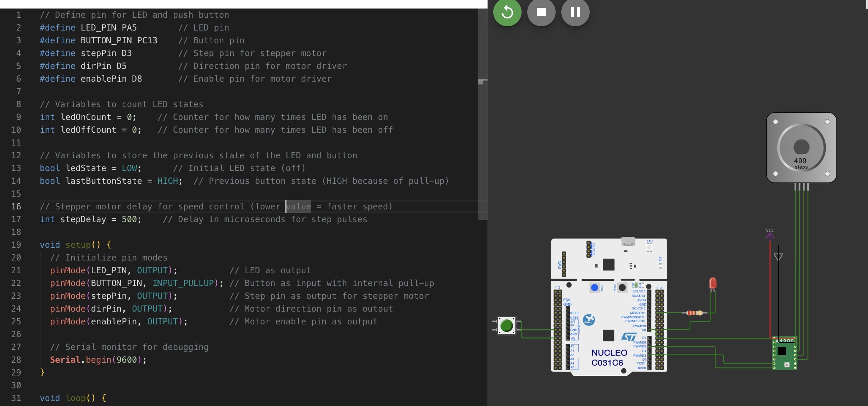Select the A4988 stepper driver board

click(785, 353)
